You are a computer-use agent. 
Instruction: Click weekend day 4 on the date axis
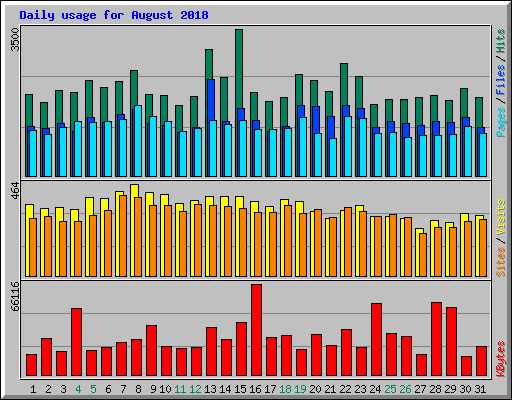(x=78, y=389)
